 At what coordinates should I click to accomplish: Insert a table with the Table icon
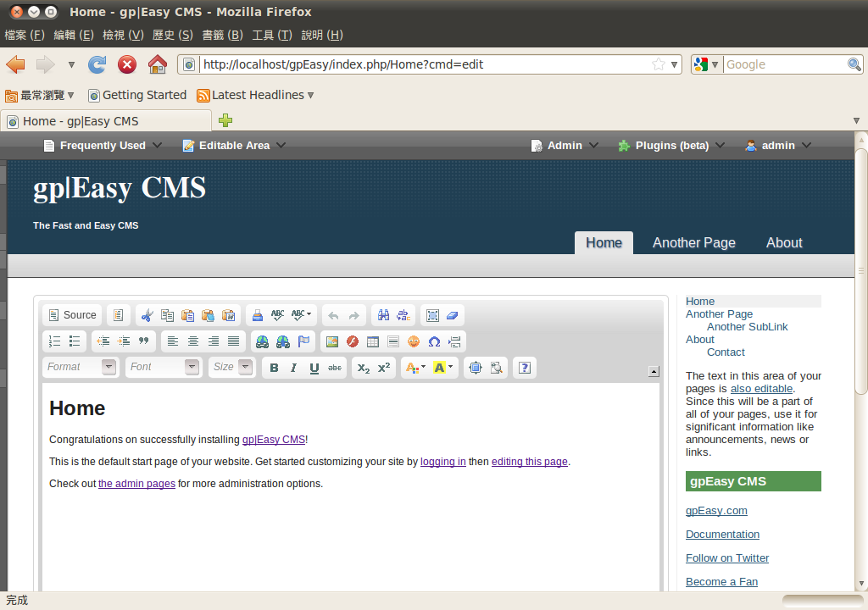[373, 341]
